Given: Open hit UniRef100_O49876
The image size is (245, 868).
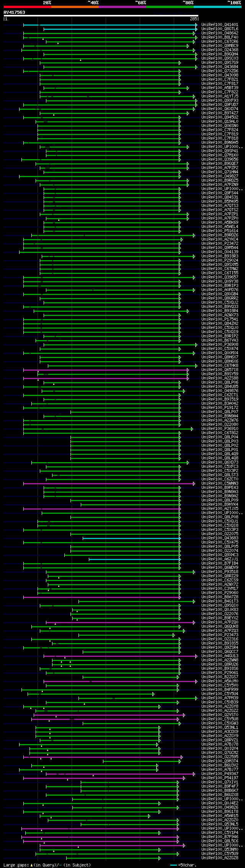Looking at the screenshot, I should pos(220,391).
